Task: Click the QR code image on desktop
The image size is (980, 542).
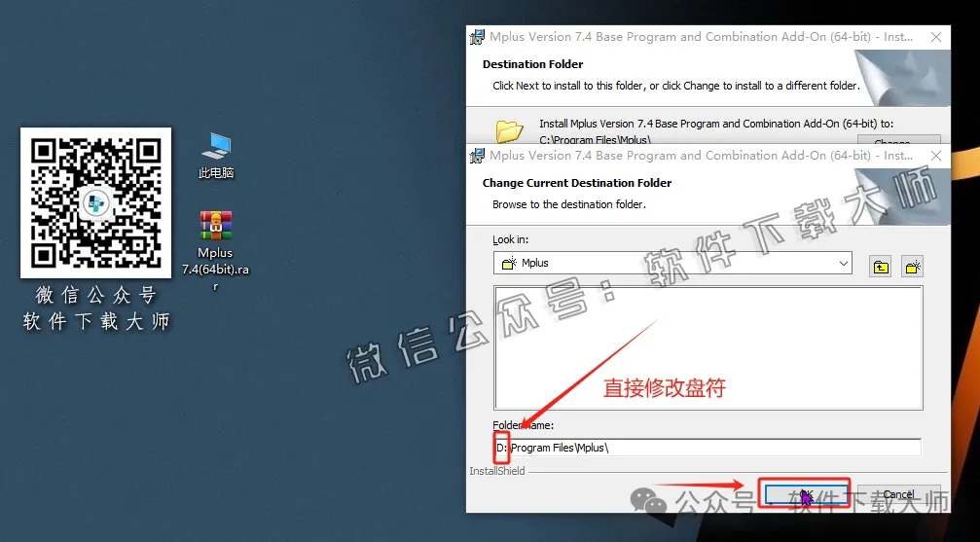Action: click(95, 202)
